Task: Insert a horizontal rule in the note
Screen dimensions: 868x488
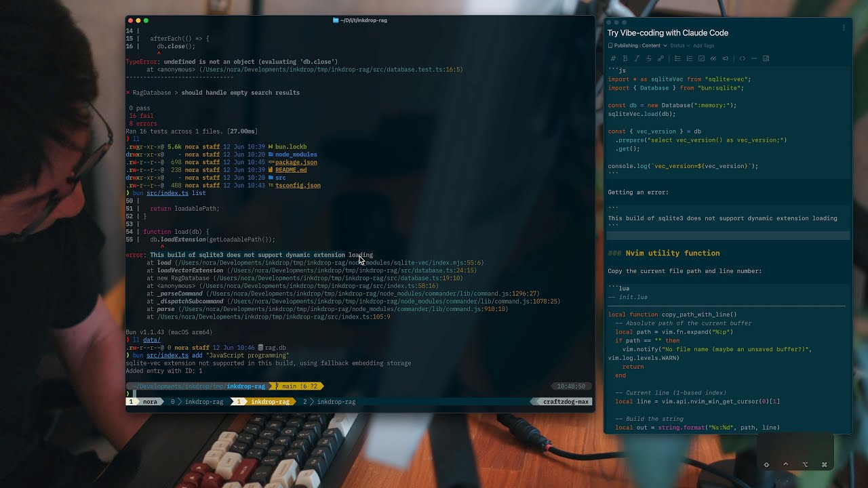Action: pyautogui.click(x=754, y=58)
